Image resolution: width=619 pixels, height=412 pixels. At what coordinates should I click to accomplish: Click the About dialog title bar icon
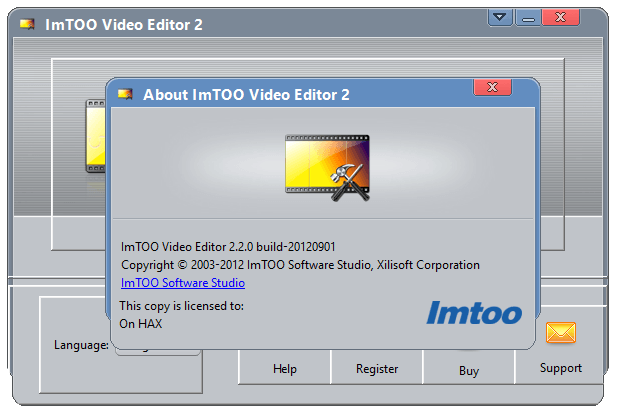(125, 94)
